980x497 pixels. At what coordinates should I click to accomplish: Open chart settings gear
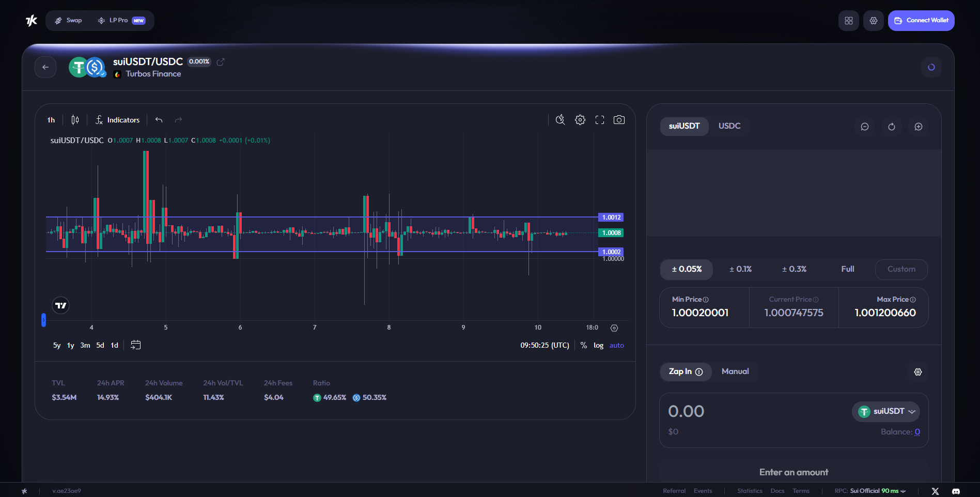(x=580, y=120)
